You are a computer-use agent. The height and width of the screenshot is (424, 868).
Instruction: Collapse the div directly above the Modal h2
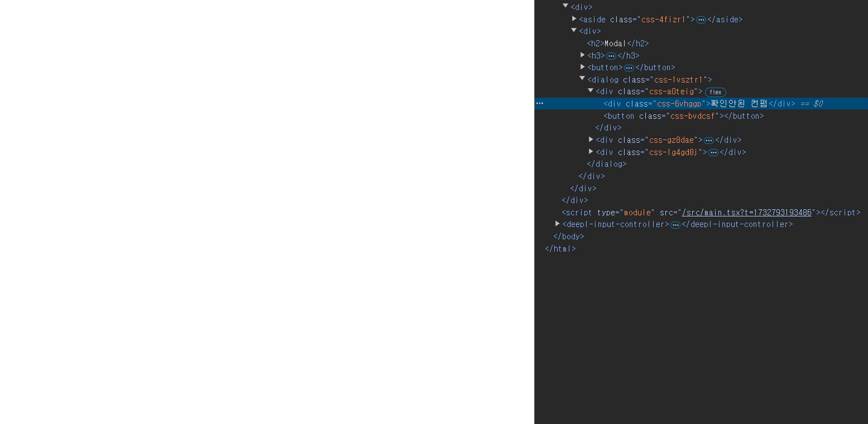click(574, 31)
